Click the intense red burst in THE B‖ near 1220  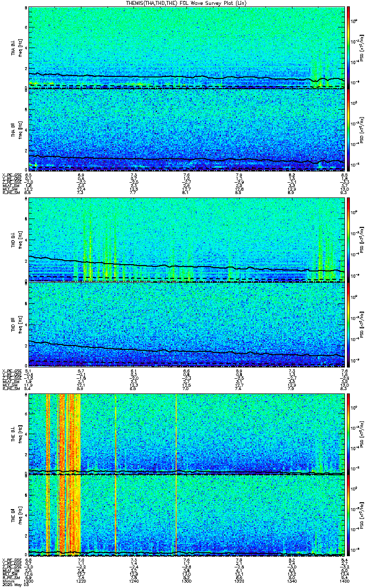click(x=74, y=515)
